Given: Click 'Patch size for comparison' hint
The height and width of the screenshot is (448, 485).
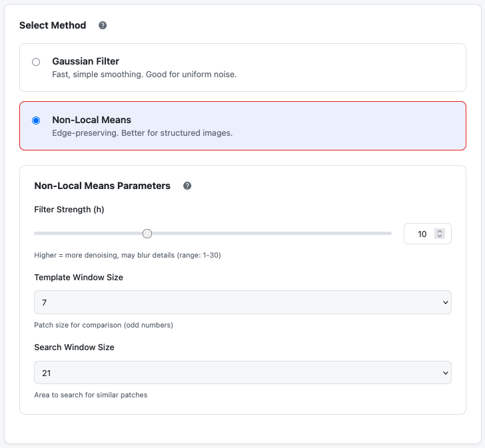Looking at the screenshot, I should coord(104,325).
